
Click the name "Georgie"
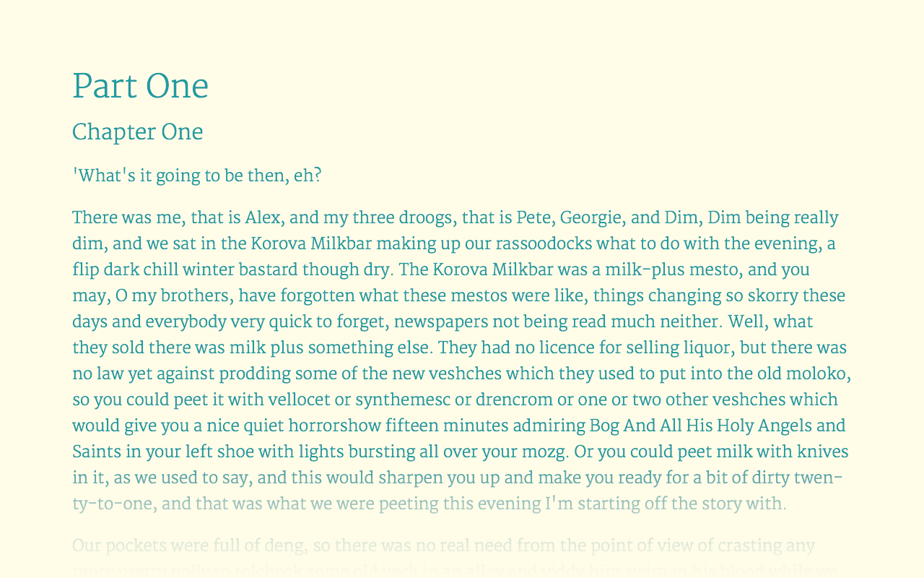[x=592, y=217]
